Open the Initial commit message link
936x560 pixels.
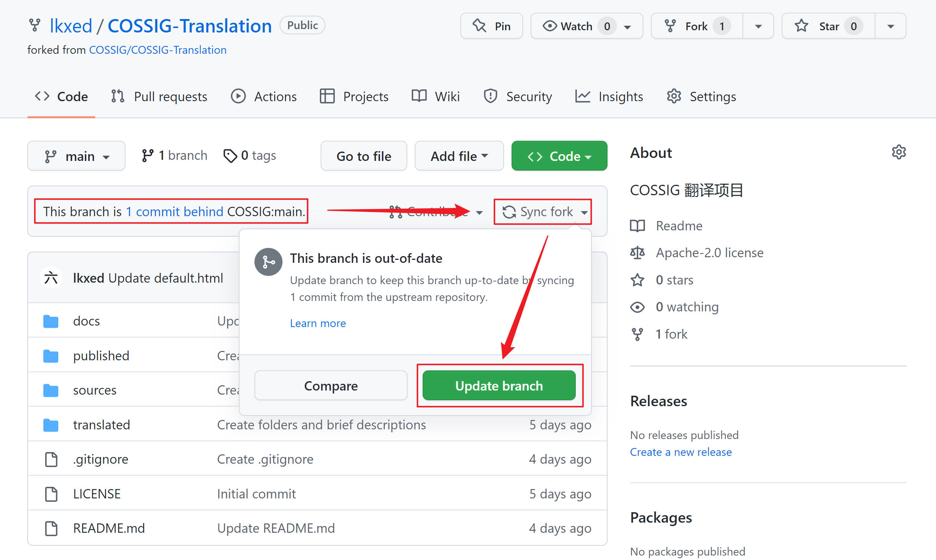(256, 494)
